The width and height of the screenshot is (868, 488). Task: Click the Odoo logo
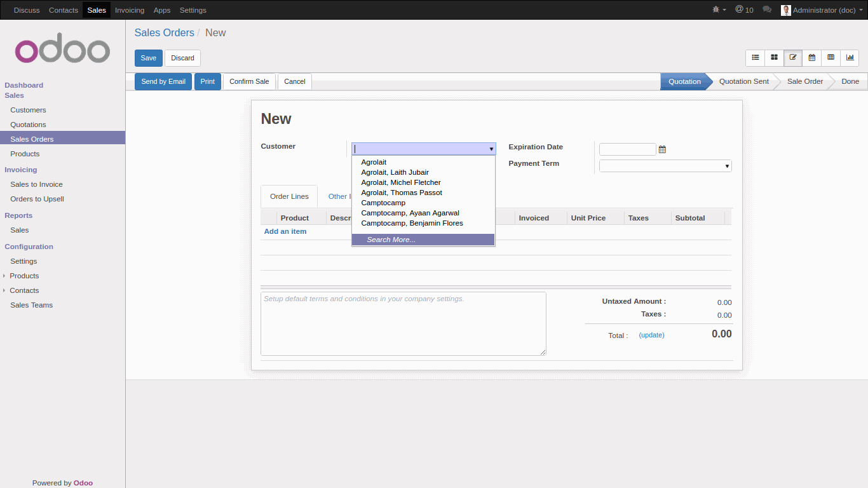62,48
